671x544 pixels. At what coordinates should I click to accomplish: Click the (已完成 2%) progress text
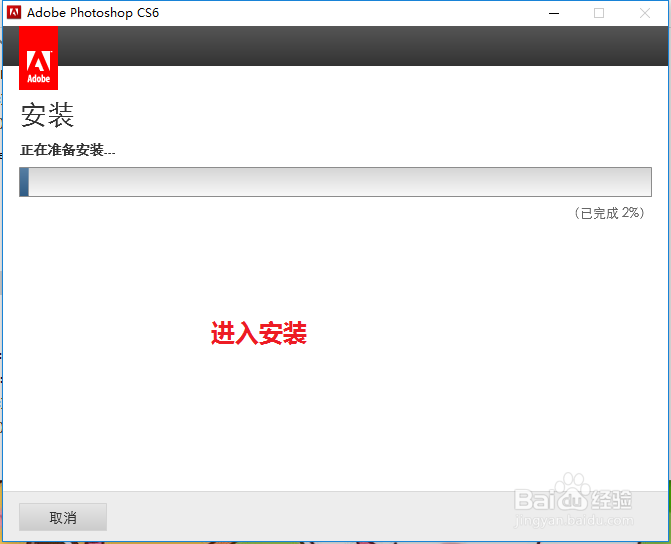click(x=609, y=213)
